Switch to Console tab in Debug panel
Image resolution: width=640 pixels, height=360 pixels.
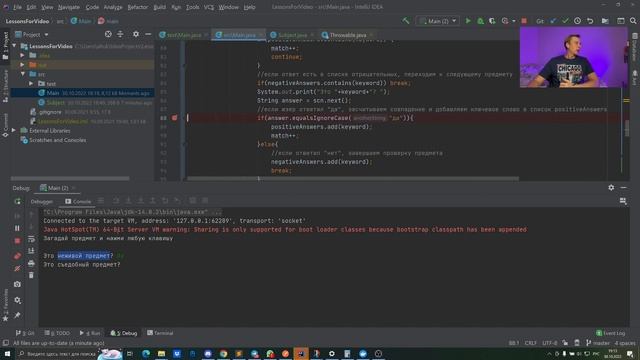click(x=78, y=201)
